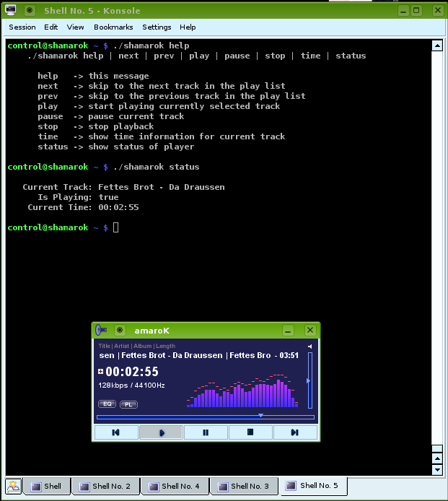Click the 00:02:55 time display in amaroK
The height and width of the screenshot is (501, 448).
(132, 372)
